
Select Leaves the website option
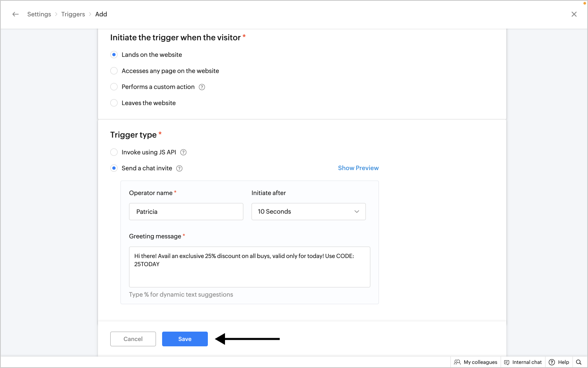pyautogui.click(x=114, y=103)
